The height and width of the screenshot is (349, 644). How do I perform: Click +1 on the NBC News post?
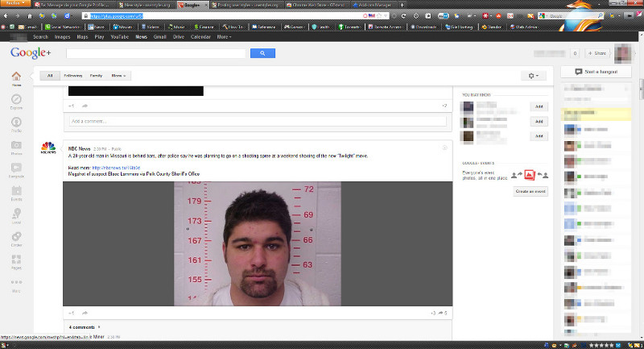(x=72, y=313)
